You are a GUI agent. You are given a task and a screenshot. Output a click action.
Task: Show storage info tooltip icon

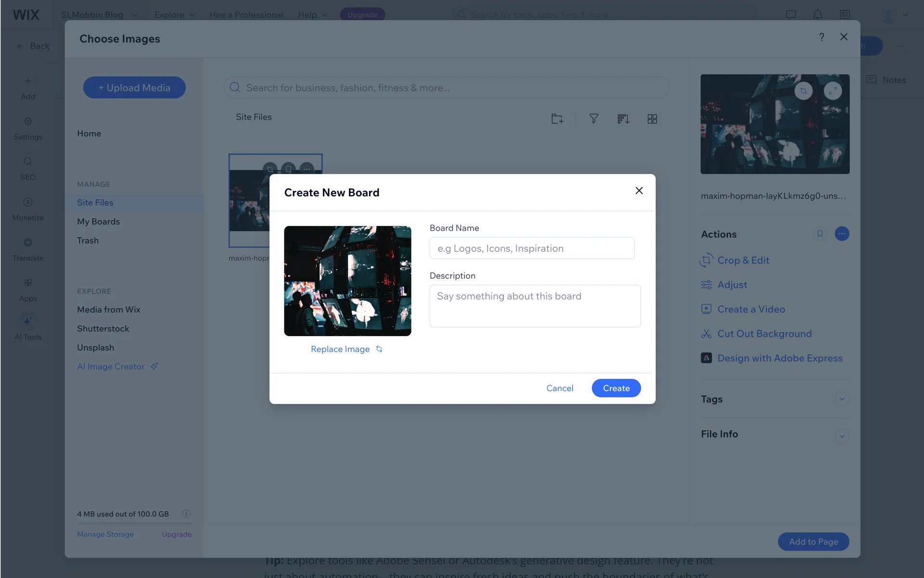pos(186,514)
